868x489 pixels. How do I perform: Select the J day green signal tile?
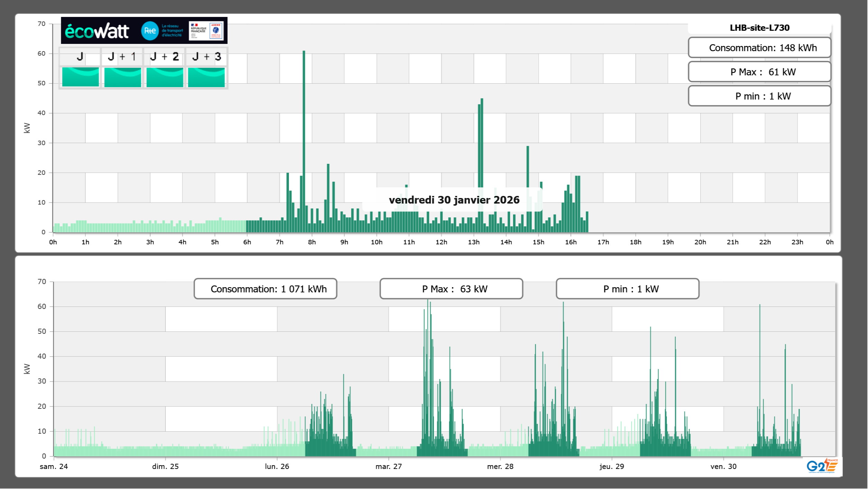[80, 77]
